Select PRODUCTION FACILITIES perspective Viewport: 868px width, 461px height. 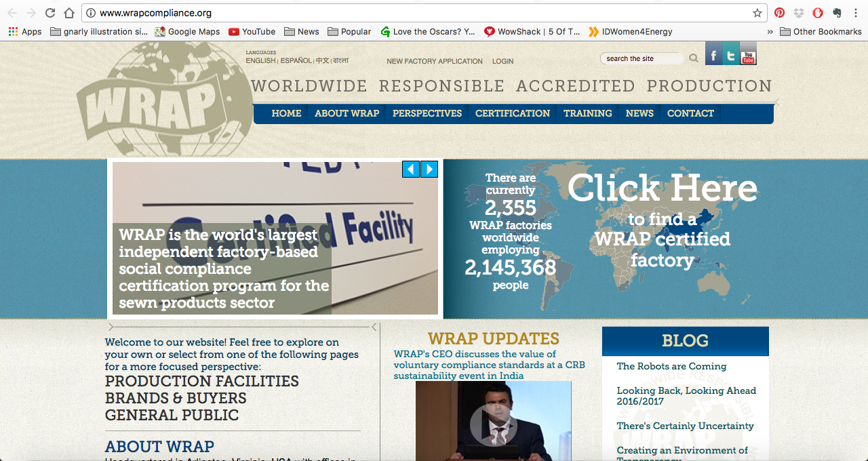[x=202, y=381]
